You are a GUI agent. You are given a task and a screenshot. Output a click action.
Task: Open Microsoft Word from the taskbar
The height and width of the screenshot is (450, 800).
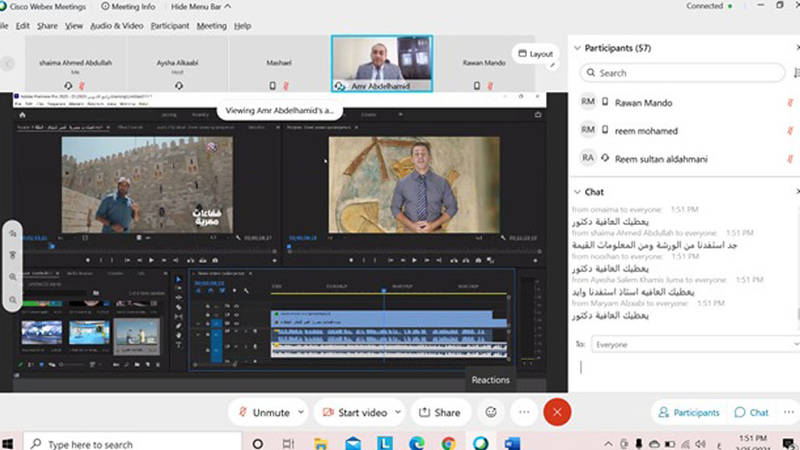tap(513, 443)
